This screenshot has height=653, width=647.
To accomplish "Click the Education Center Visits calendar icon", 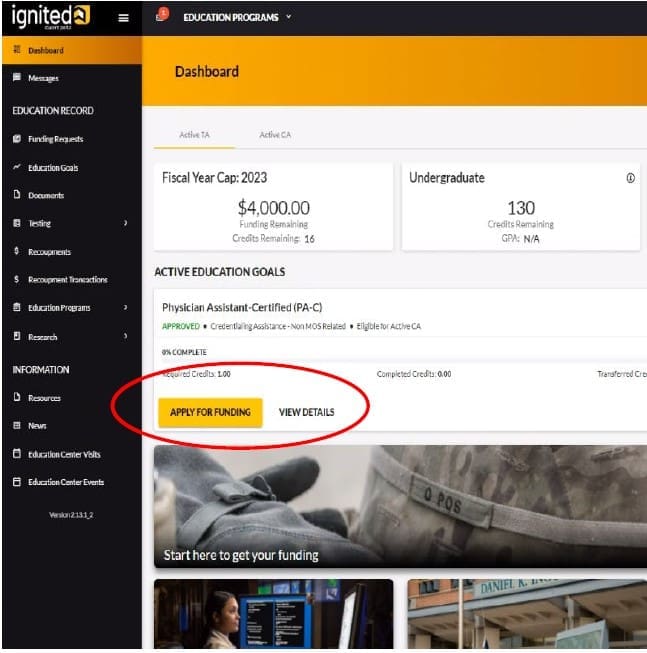I will coord(17,454).
